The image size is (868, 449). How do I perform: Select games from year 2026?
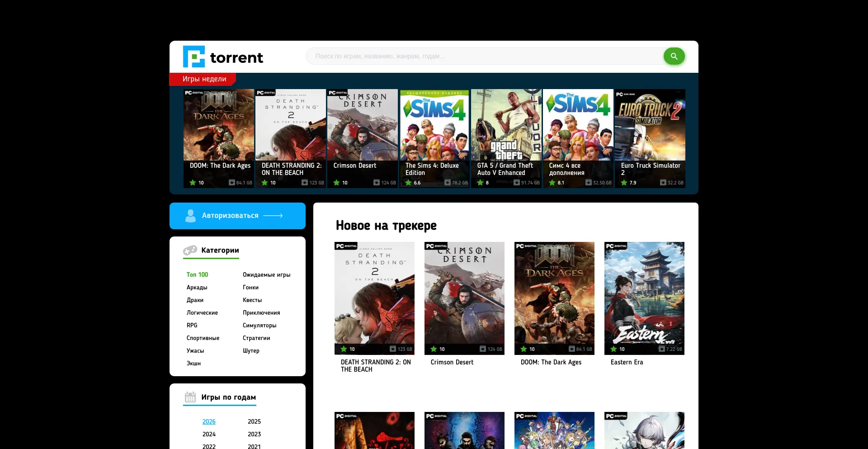click(209, 421)
